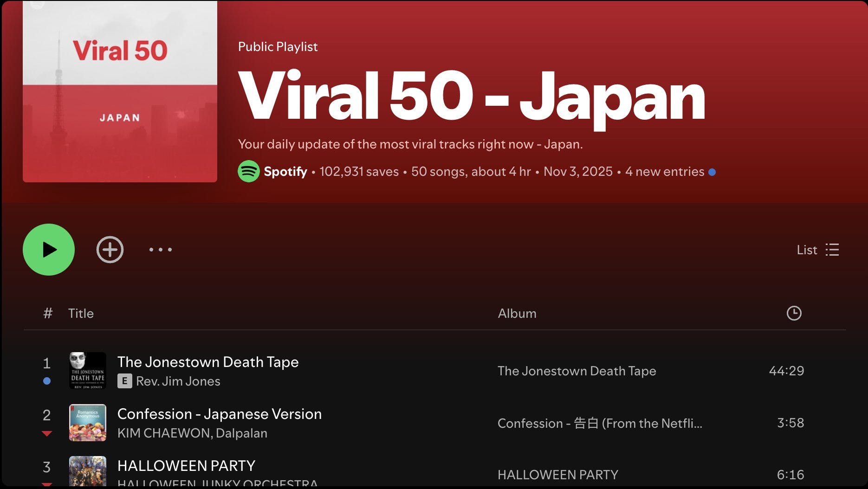
Task: Open artist KIM CHAEWON
Action: 164,433
